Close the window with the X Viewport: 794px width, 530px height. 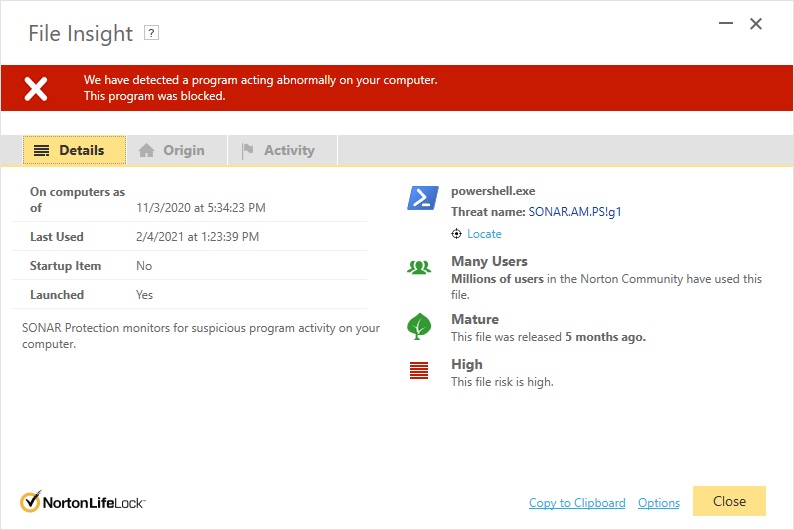coord(756,24)
